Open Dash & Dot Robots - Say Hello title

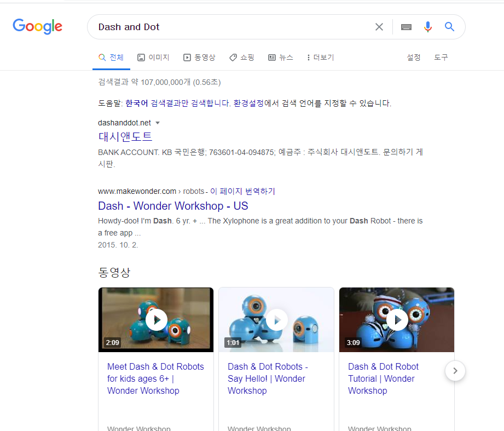coord(268,378)
